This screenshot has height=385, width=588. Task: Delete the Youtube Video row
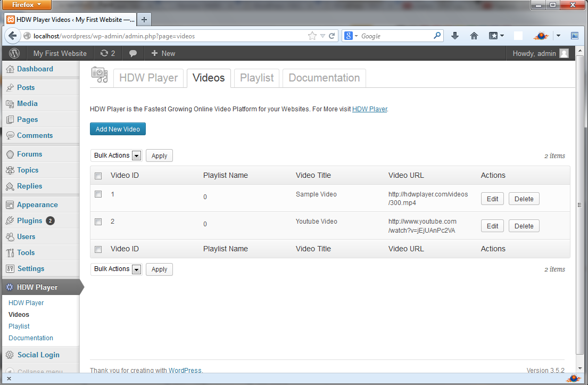[x=524, y=226]
